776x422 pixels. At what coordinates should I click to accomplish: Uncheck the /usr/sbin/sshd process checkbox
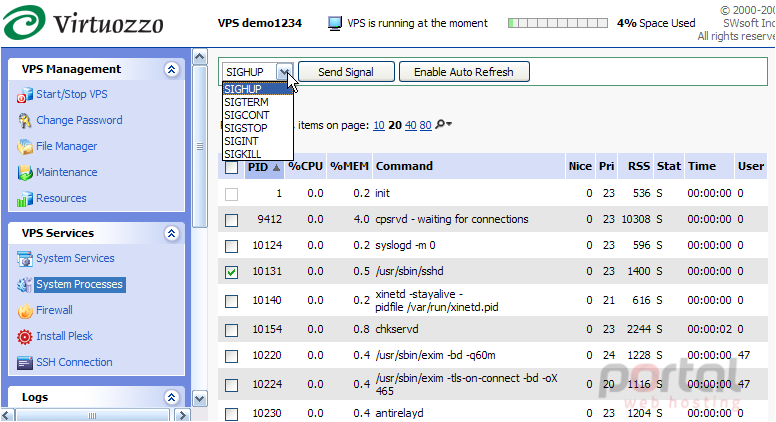coord(231,272)
